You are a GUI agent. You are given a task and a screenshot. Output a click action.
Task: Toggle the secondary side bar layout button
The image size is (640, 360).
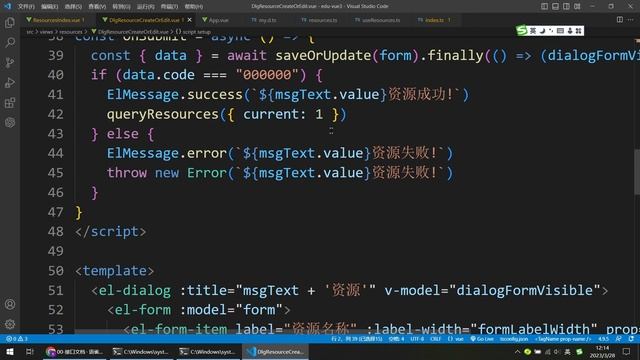pos(567,6)
